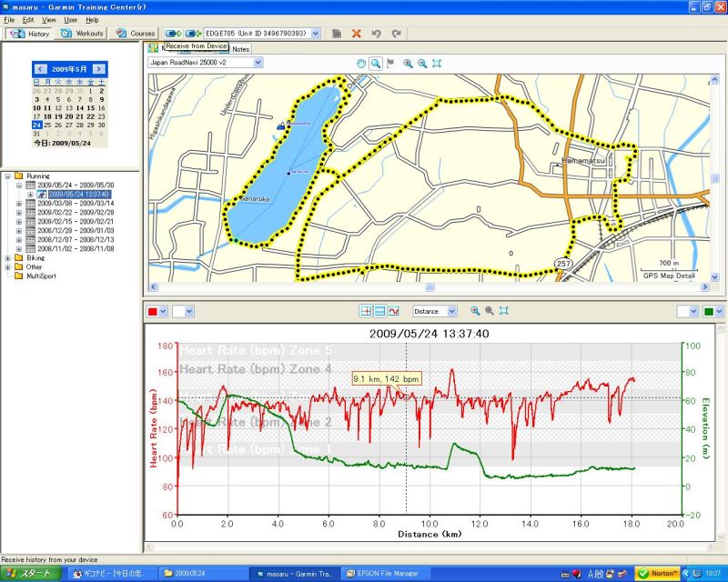
Task: Zoom out on the graph
Action: pyautogui.click(x=490, y=311)
